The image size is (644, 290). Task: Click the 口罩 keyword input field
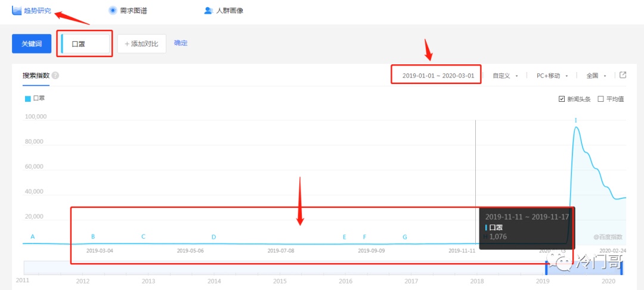[x=85, y=43]
